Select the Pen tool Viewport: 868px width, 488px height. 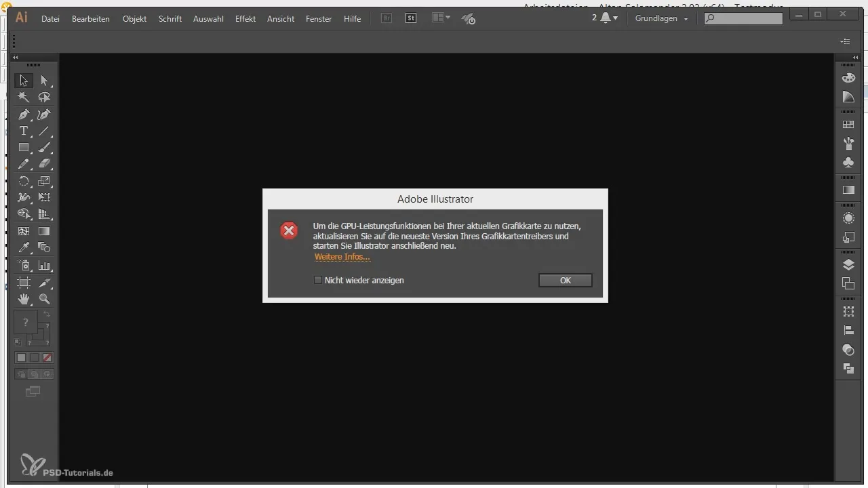pos(24,115)
